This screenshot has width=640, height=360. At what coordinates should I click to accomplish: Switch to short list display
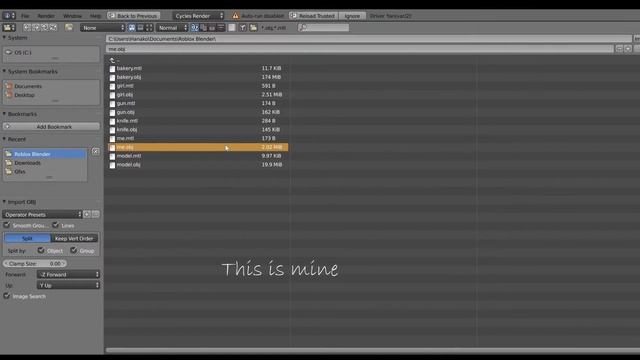click(132, 27)
